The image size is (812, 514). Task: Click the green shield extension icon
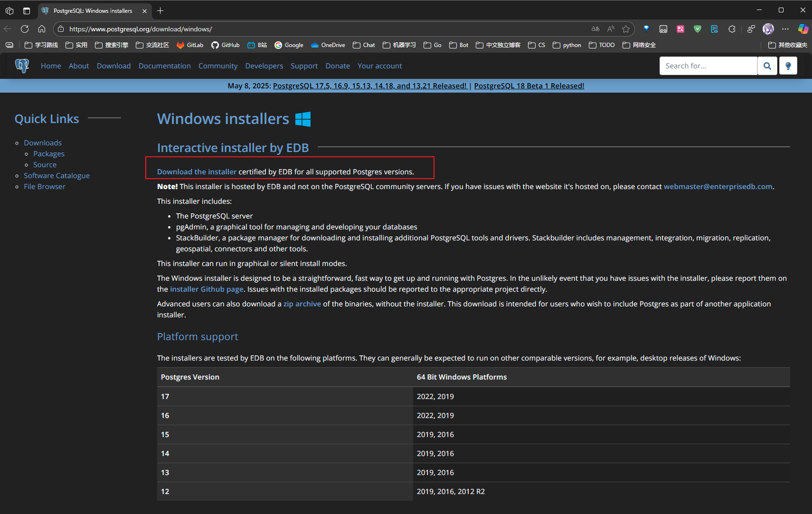tap(698, 29)
